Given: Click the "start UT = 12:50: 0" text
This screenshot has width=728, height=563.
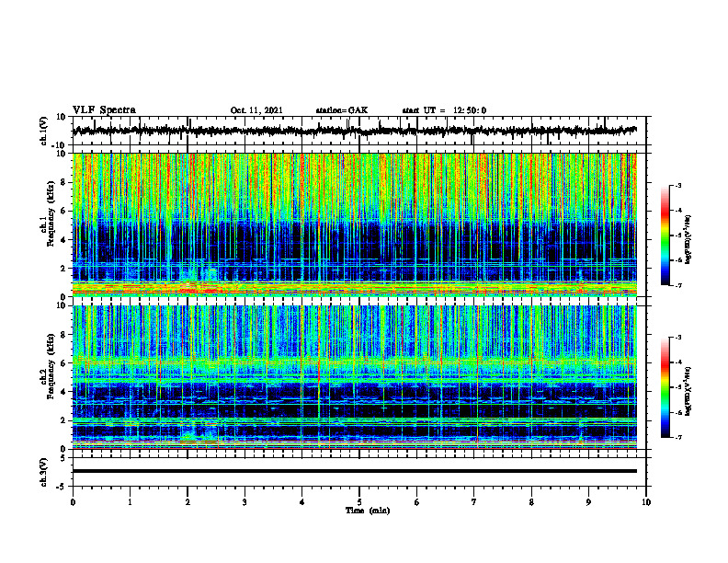Looking at the screenshot, I should tap(444, 110).
